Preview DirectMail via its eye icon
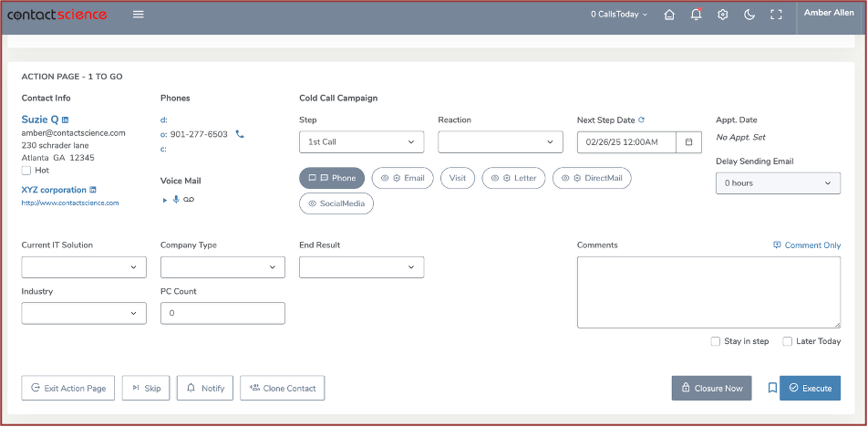Screen dimensions: 868x427 click(565, 178)
